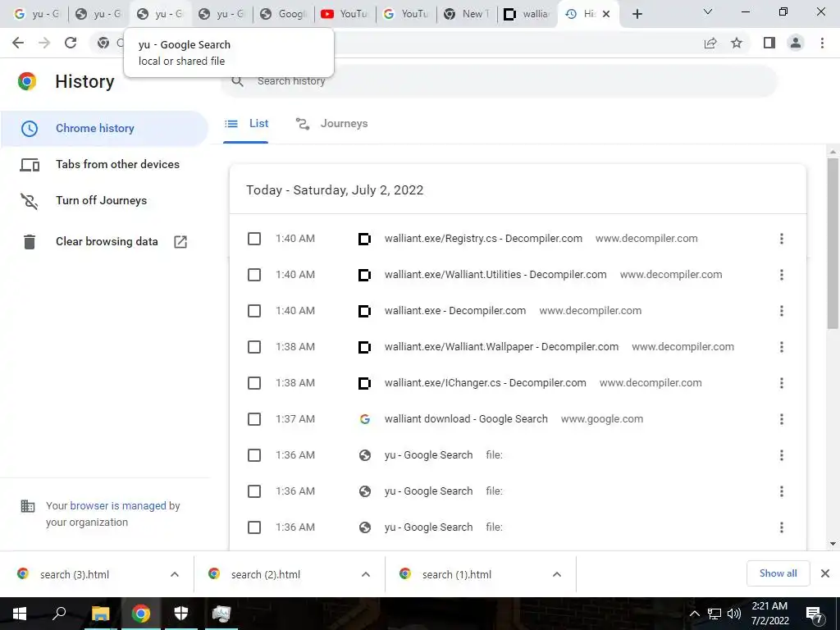840x630 pixels.
Task: Expand options for search (3).html download
Action: point(175,574)
